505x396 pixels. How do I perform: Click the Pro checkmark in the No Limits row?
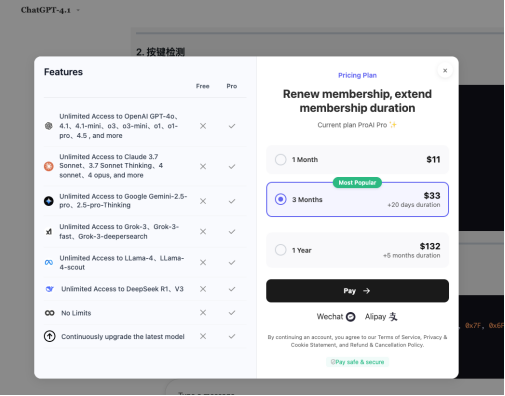click(232, 313)
